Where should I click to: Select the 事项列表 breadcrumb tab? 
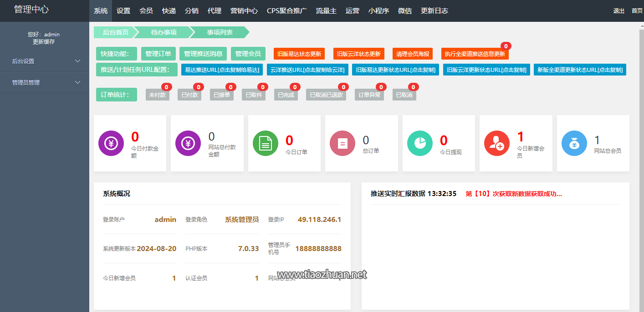coord(220,32)
